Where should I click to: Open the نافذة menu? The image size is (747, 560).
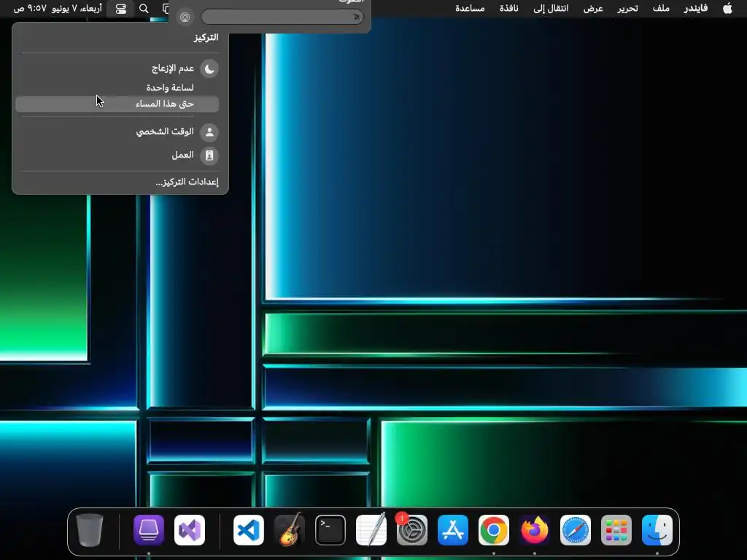coord(508,8)
